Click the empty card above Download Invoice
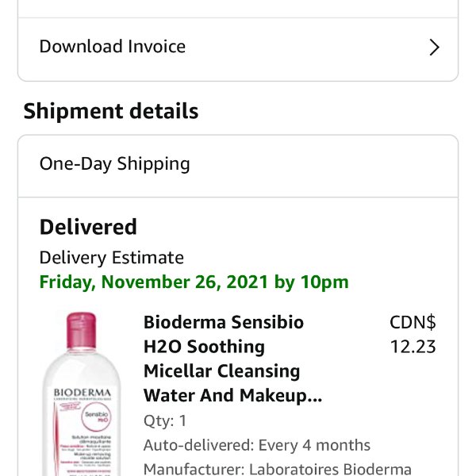The height and width of the screenshot is (476, 476). [238, 8]
